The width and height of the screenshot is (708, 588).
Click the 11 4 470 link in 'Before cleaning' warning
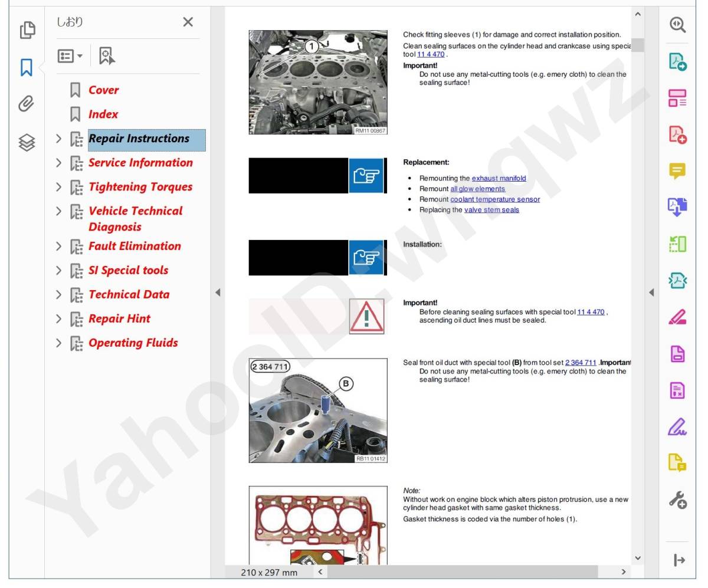[591, 312]
